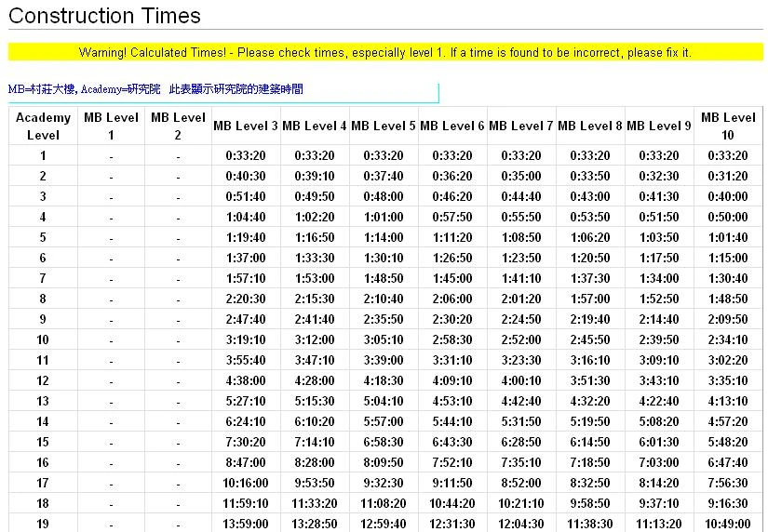Click the "0:31:20" cell in row 2
The height and width of the screenshot is (532, 768).
pyautogui.click(x=728, y=176)
